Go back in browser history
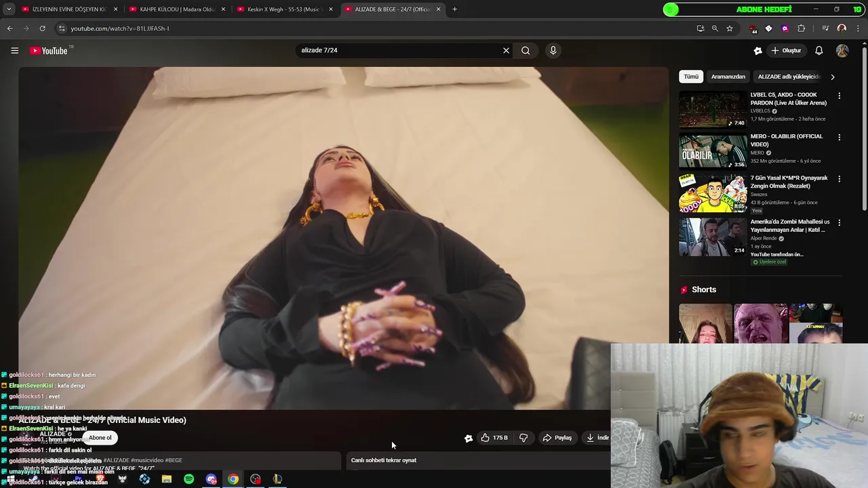 click(9, 28)
